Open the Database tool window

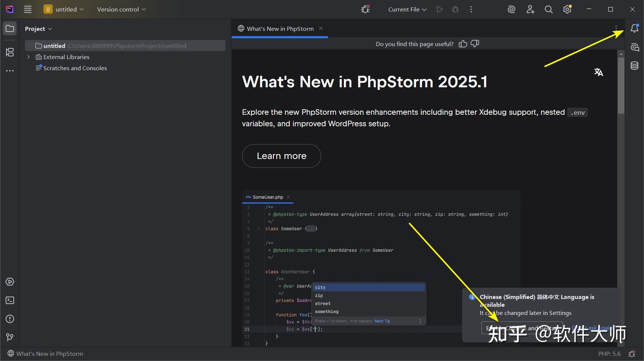tap(634, 65)
